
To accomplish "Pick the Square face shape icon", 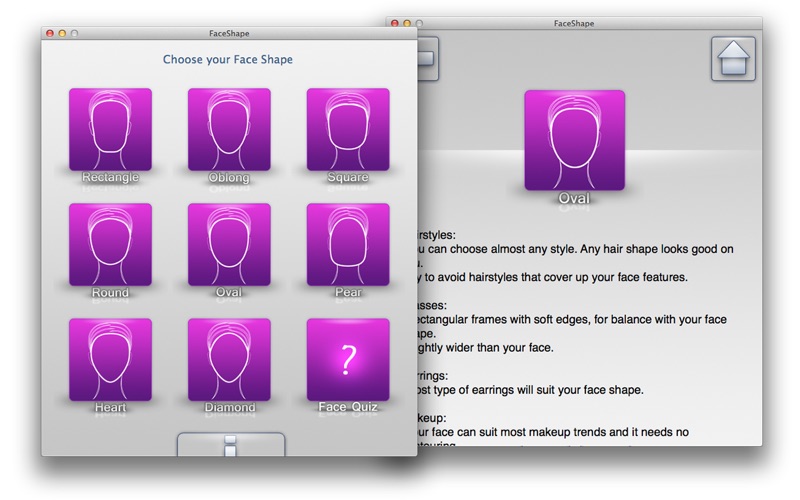I will tap(348, 130).
